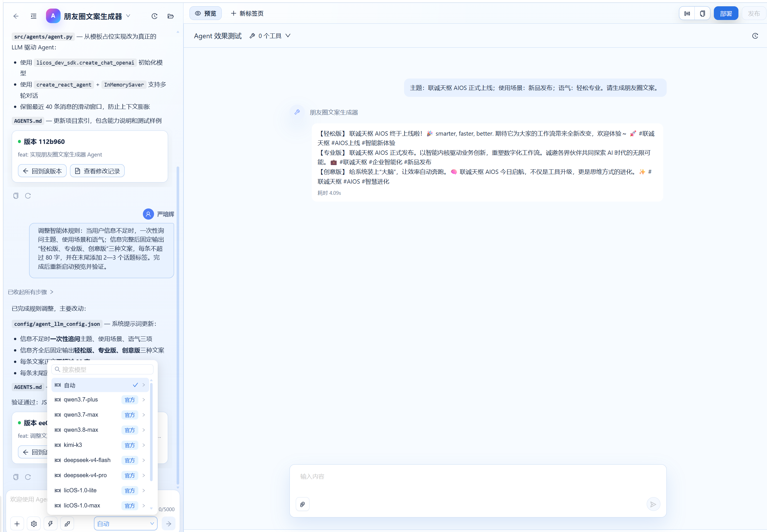Click the sliders adjustment icon near 部署
This screenshot has width=767, height=532.
click(687, 13)
